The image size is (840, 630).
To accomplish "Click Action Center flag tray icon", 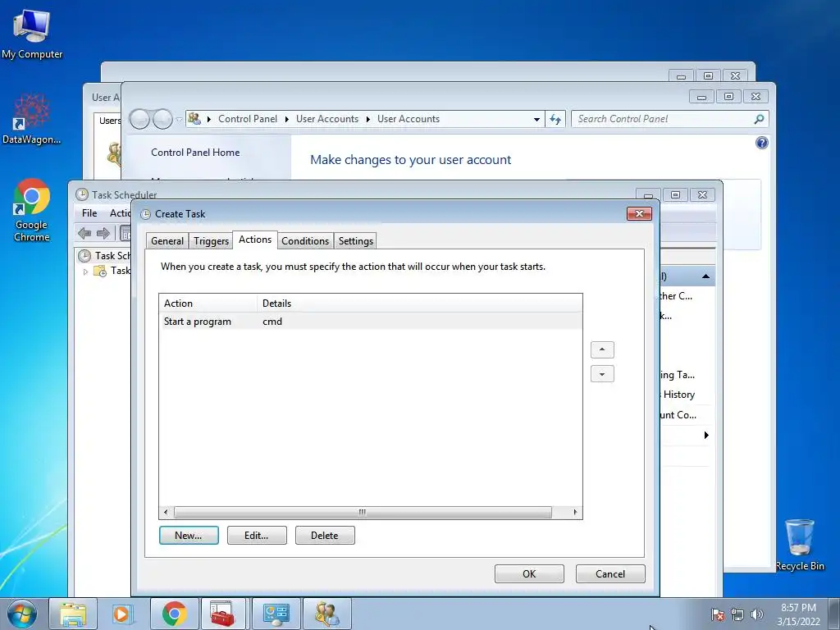I will coord(718,614).
